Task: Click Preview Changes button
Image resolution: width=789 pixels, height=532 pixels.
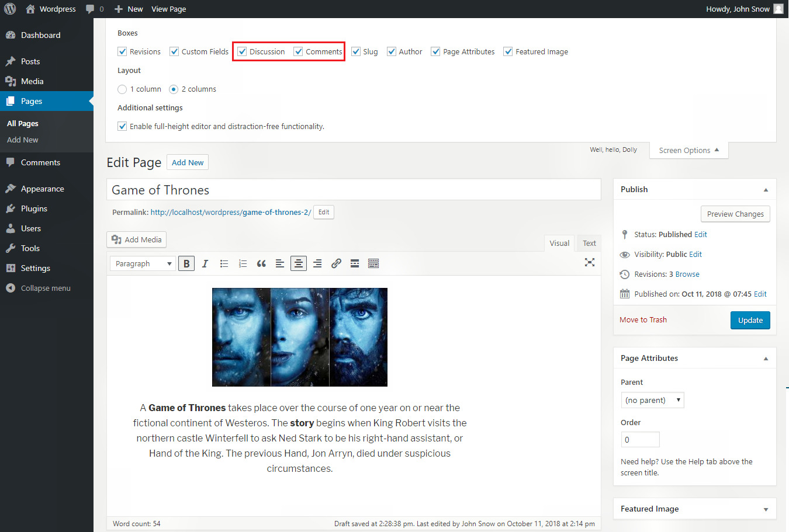Action: click(735, 214)
